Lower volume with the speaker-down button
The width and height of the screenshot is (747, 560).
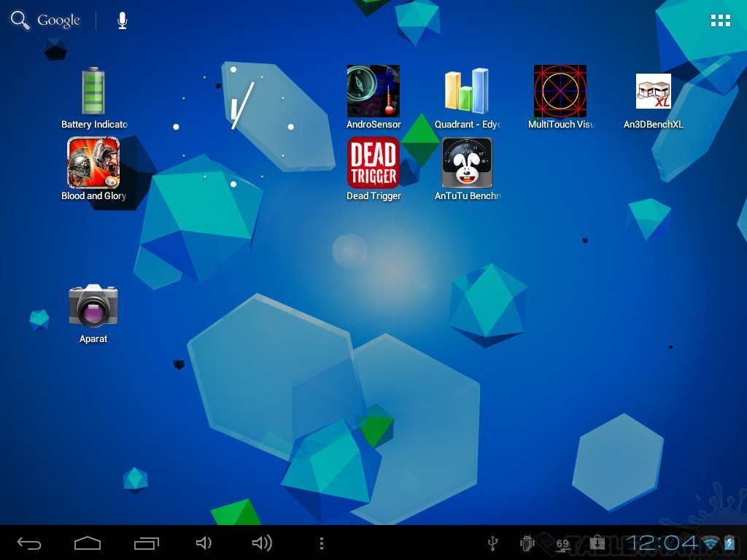tap(204, 543)
